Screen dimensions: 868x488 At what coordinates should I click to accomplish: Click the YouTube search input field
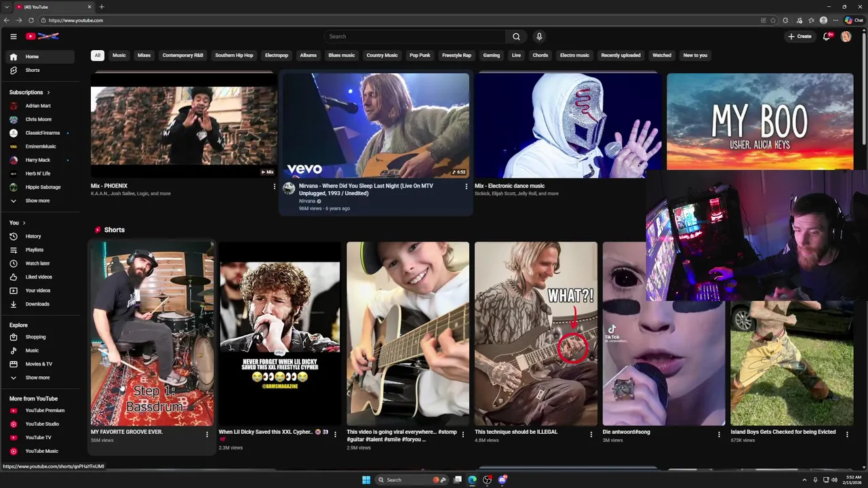(x=414, y=37)
